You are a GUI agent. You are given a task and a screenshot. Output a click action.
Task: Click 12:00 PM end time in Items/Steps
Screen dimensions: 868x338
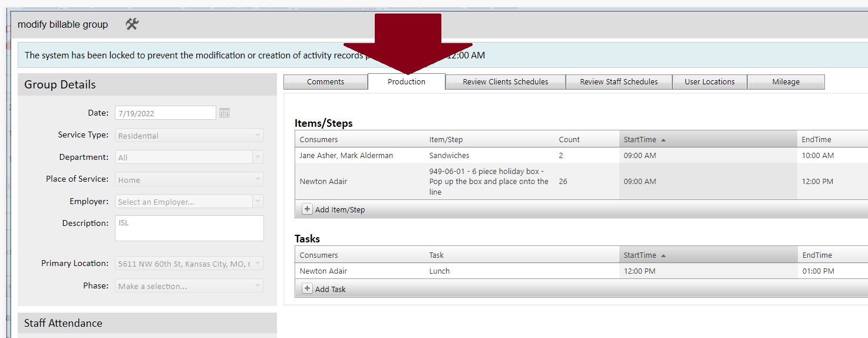tap(817, 181)
